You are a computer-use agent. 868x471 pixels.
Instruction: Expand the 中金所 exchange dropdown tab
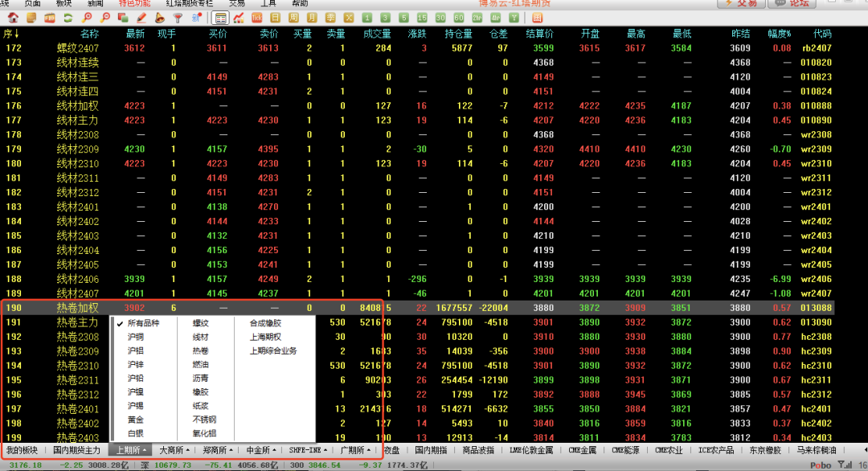point(260,451)
